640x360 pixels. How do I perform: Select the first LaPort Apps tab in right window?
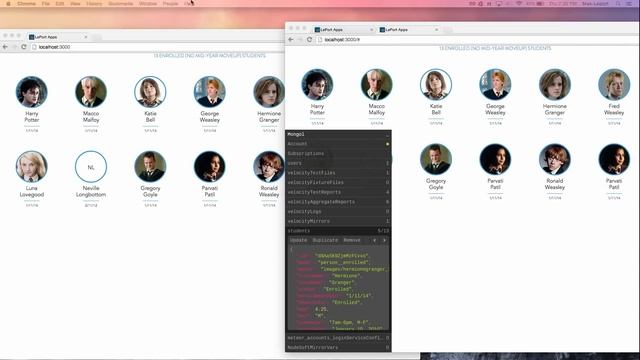tap(343, 30)
